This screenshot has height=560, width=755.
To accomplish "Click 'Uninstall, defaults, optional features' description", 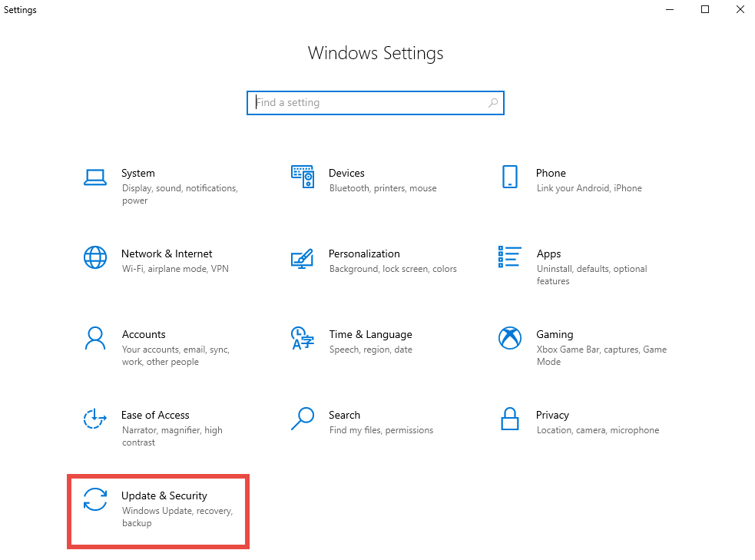I will 591,275.
